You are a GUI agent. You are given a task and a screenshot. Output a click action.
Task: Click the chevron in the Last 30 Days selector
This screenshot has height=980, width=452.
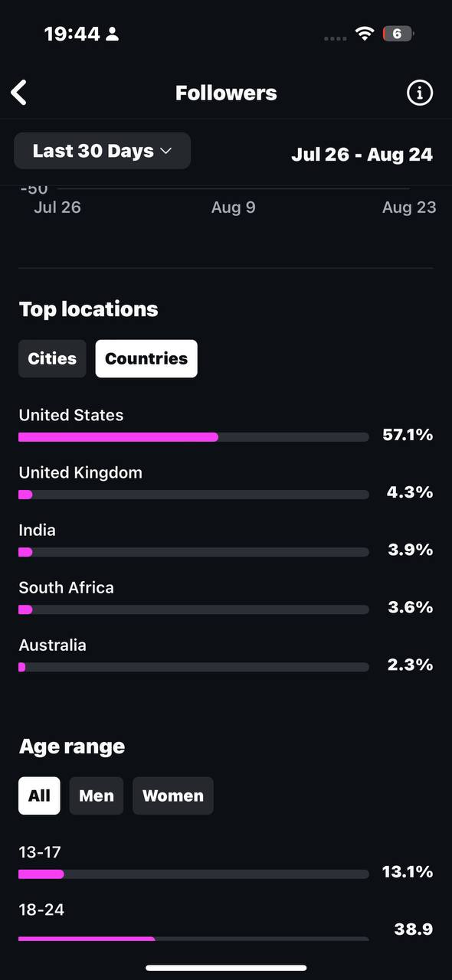pos(165,152)
